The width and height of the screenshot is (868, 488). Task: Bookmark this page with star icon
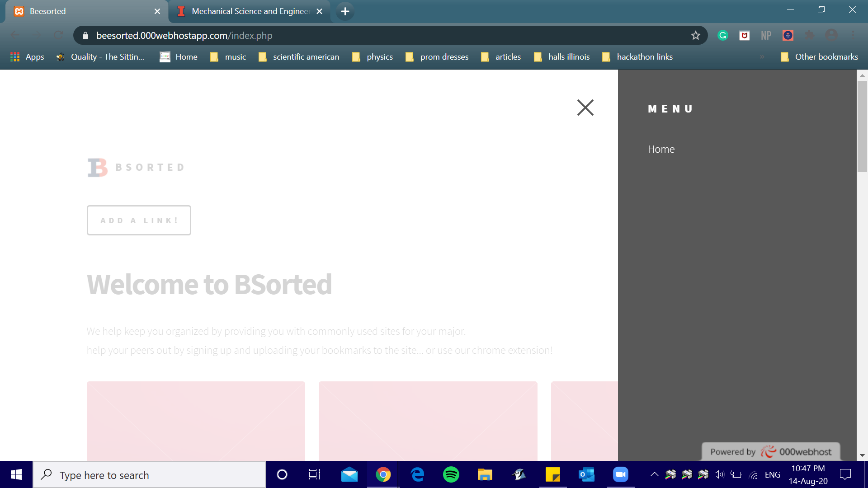695,36
